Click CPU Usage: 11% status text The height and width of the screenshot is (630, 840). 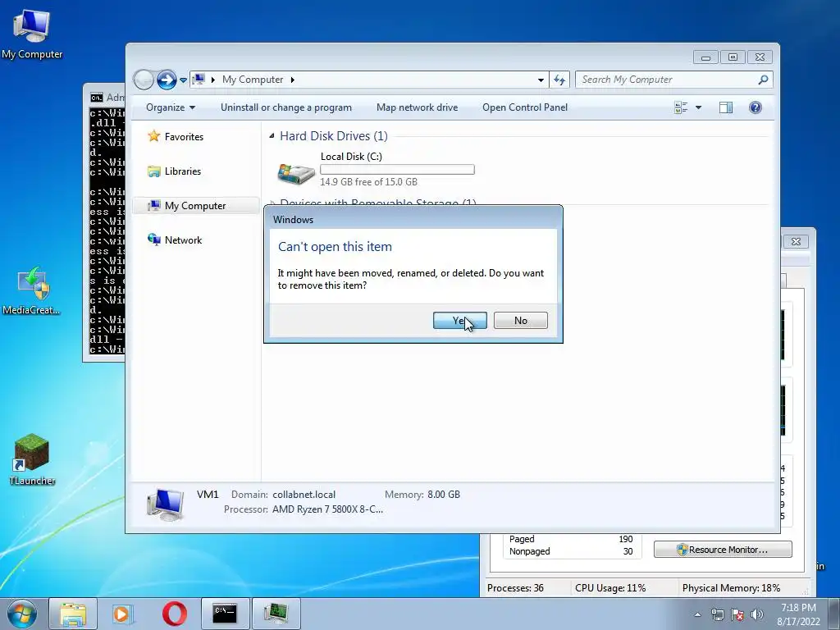610,587
